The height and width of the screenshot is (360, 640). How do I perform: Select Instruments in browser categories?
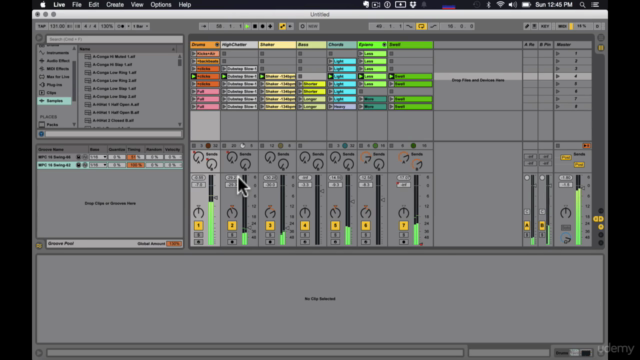pyautogui.click(x=57, y=53)
